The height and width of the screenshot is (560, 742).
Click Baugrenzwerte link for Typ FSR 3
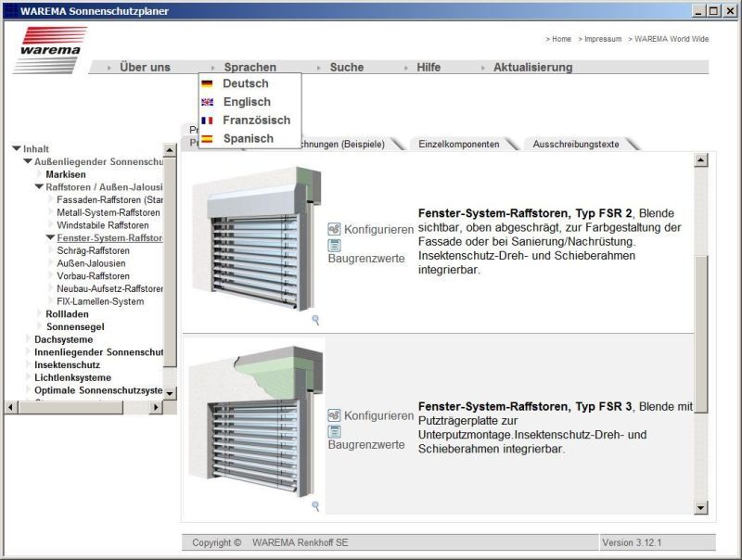[x=366, y=445]
